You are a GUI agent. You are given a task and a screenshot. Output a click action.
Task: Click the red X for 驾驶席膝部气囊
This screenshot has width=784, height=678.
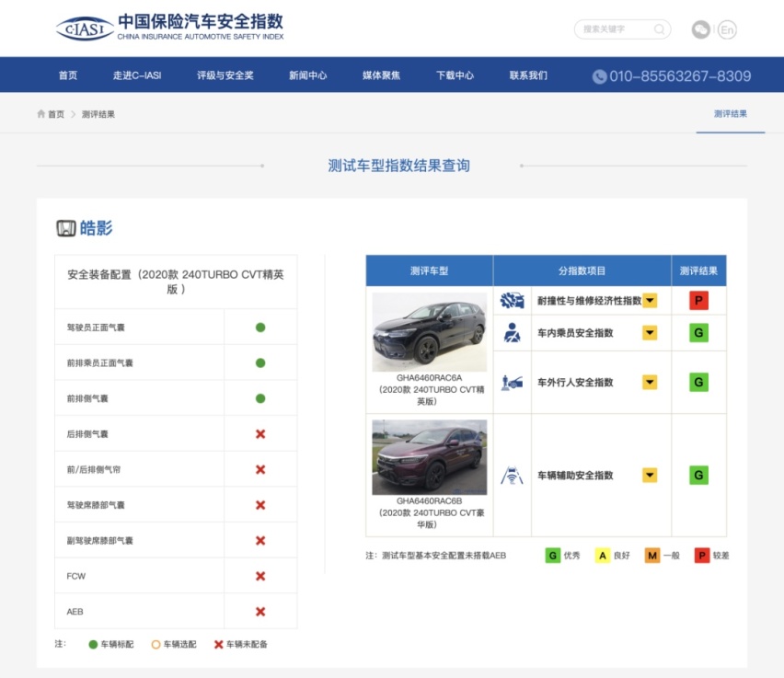click(260, 505)
